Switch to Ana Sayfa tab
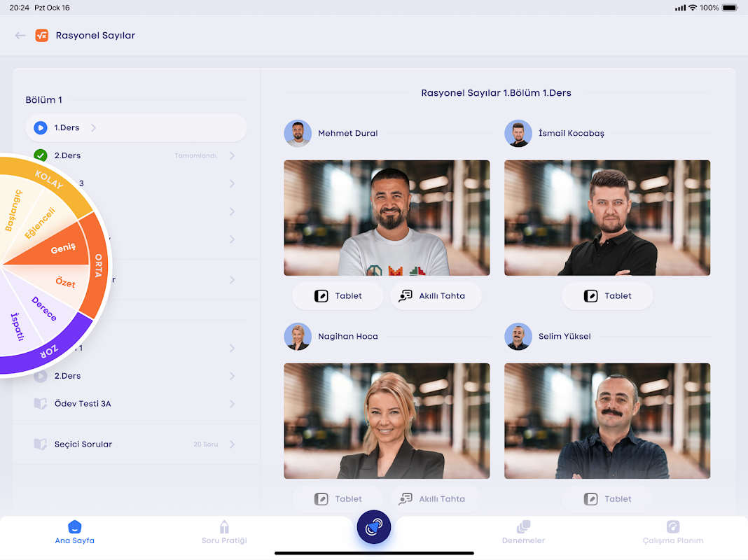The height and width of the screenshot is (560, 748). 75,533
